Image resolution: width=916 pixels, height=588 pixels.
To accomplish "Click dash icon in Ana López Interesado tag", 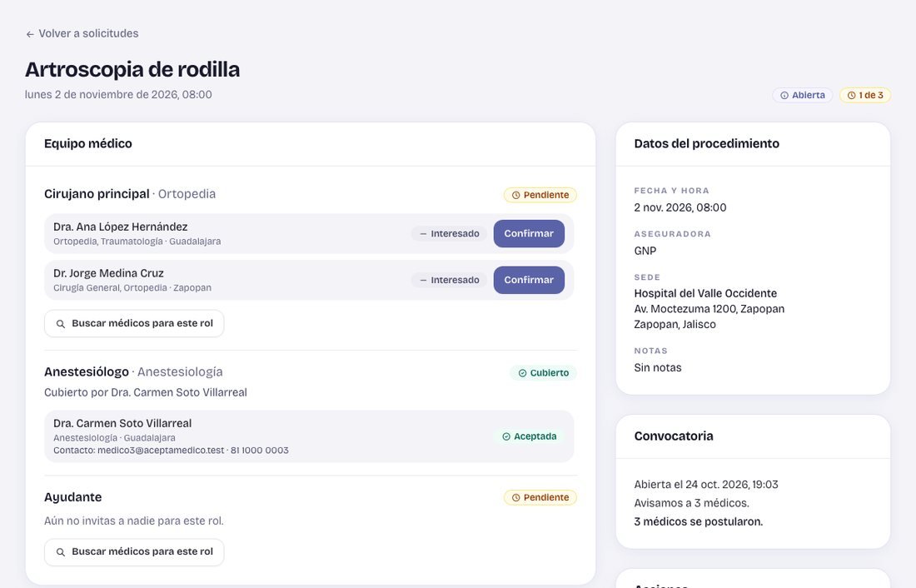I will pos(423,234).
